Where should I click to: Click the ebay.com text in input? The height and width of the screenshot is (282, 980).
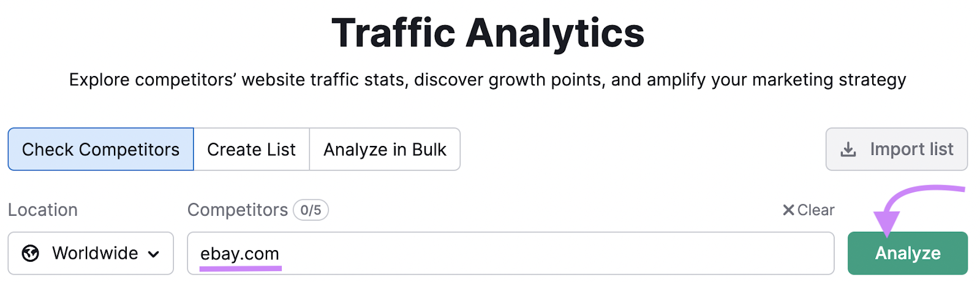pos(239,253)
